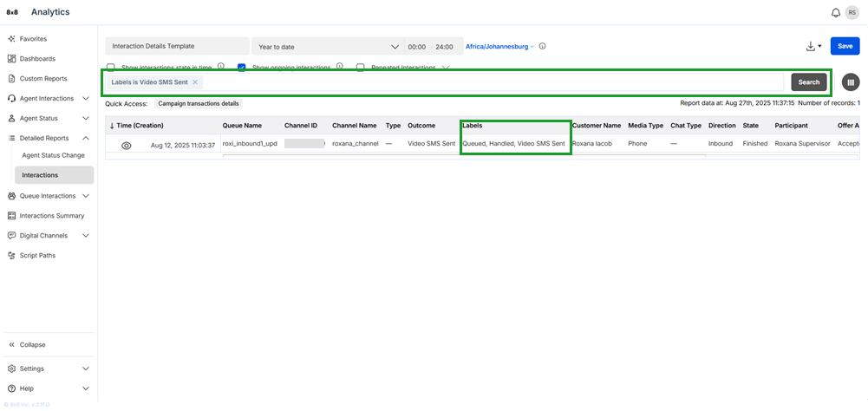
Task: Open column chooser round icon
Action: point(851,82)
